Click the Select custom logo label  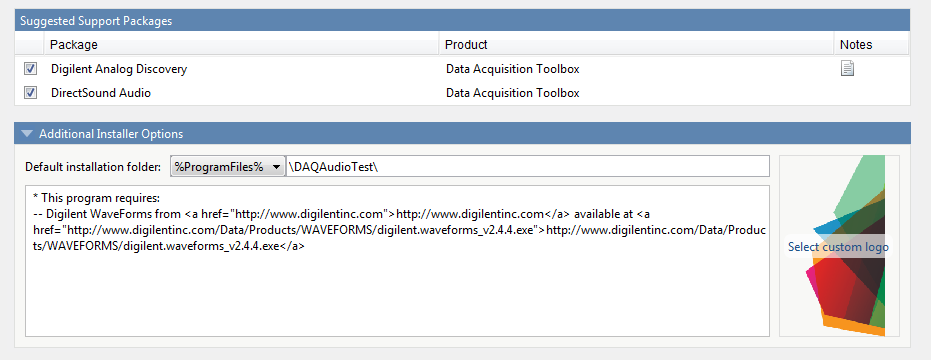838,247
